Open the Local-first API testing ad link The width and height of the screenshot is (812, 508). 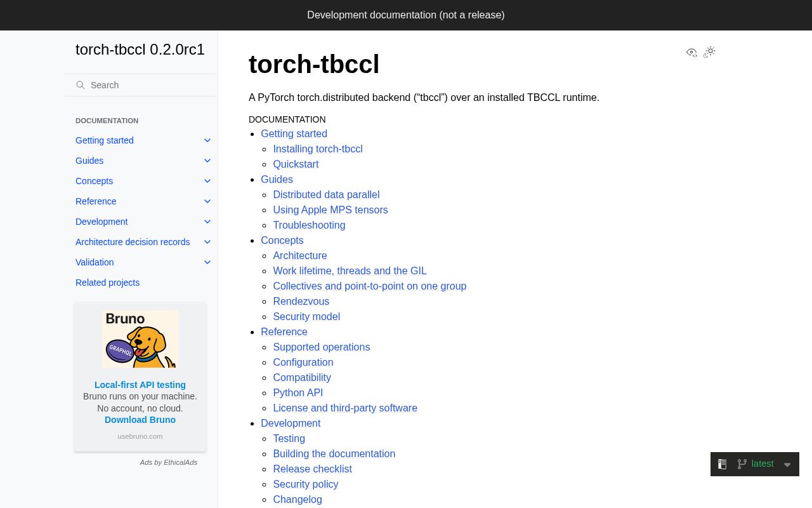click(140, 385)
